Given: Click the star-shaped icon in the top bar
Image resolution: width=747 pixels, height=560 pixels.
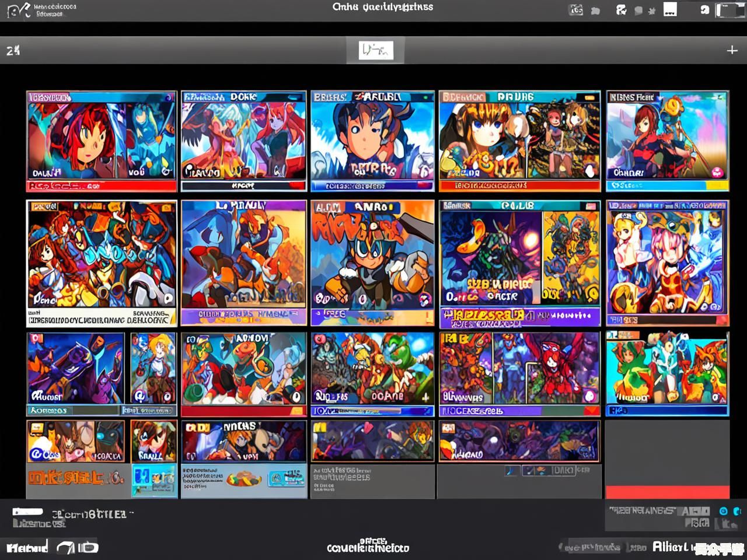Looking at the screenshot, I should pyautogui.click(x=652, y=10).
